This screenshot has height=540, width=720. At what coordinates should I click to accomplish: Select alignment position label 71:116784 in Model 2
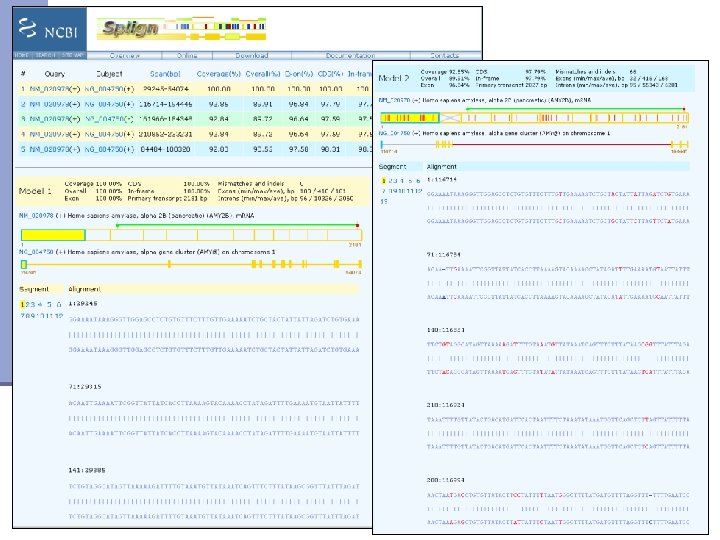tap(443, 254)
